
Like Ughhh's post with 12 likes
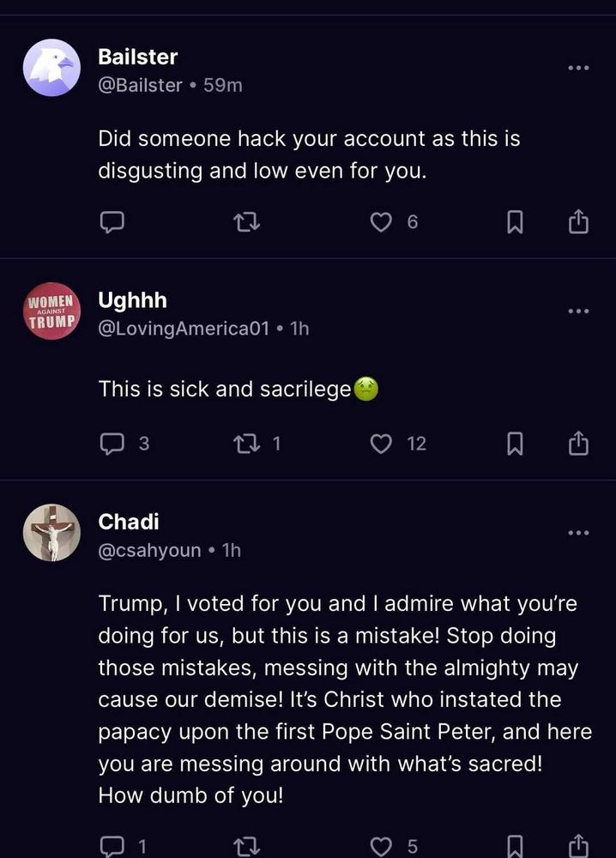(381, 444)
